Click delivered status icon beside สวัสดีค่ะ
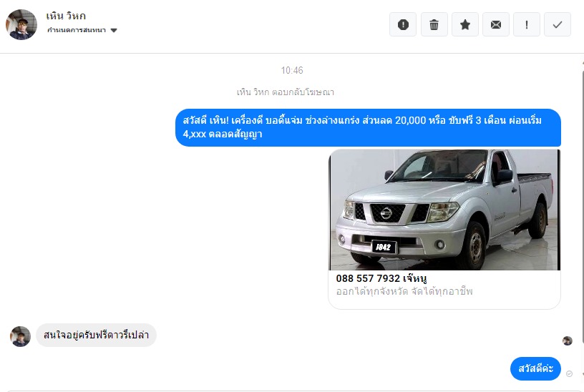 coord(569,373)
